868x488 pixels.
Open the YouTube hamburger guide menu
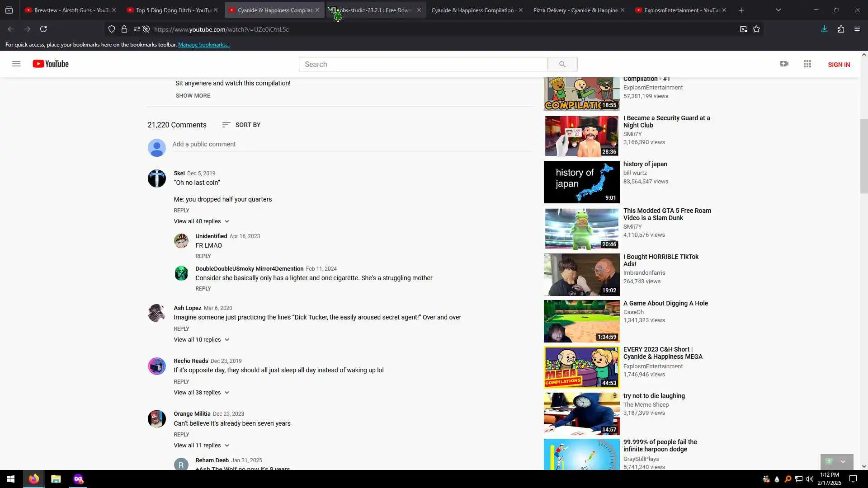pyautogui.click(x=16, y=64)
